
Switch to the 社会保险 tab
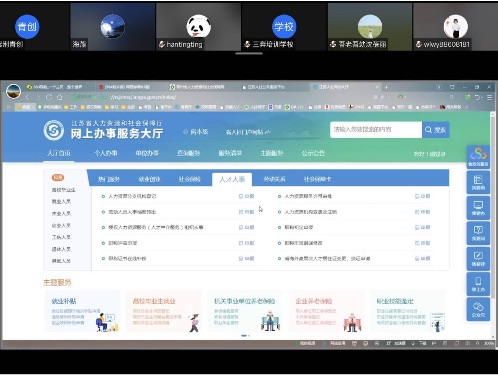190,179
